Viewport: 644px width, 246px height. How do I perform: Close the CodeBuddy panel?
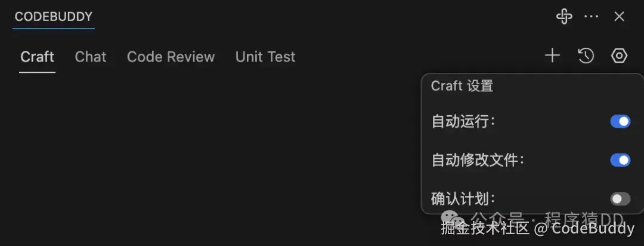click(620, 17)
